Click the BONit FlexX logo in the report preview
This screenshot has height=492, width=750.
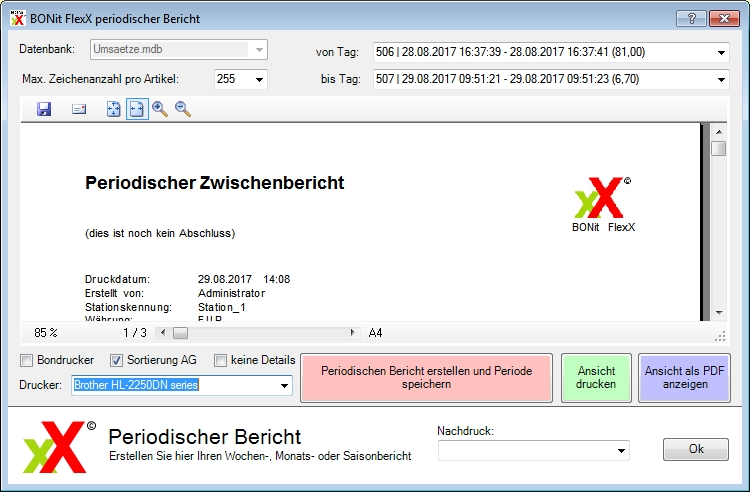pyautogui.click(x=604, y=204)
